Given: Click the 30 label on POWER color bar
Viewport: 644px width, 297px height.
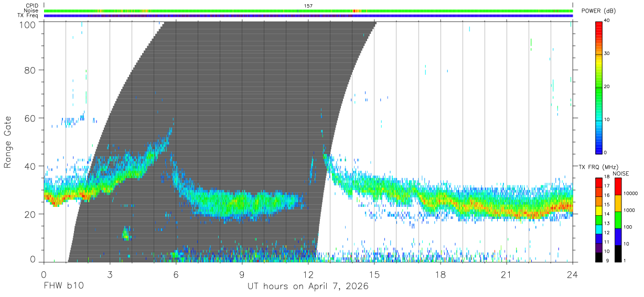Looking at the screenshot, I should pos(607,53).
